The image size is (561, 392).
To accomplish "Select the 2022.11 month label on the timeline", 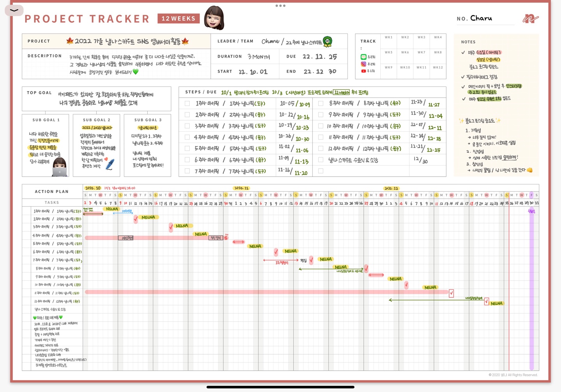I will tap(242, 188).
